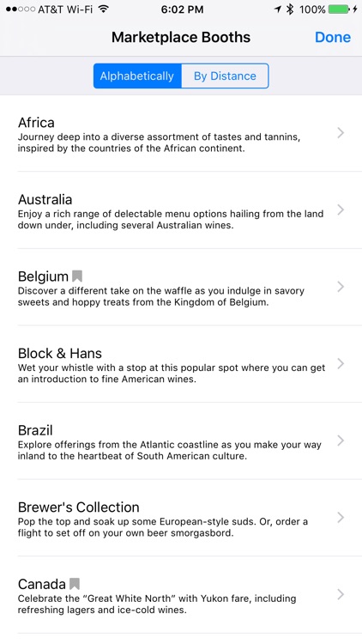Viewport: 362px width, 644px height.
Task: Tap the Bluetooth icon in status bar
Action: [x=290, y=9]
